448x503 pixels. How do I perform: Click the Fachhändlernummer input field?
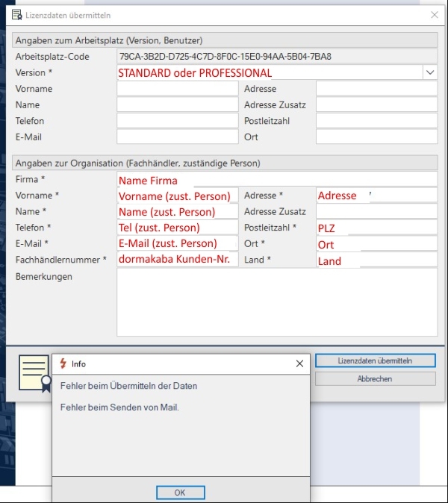point(178,259)
